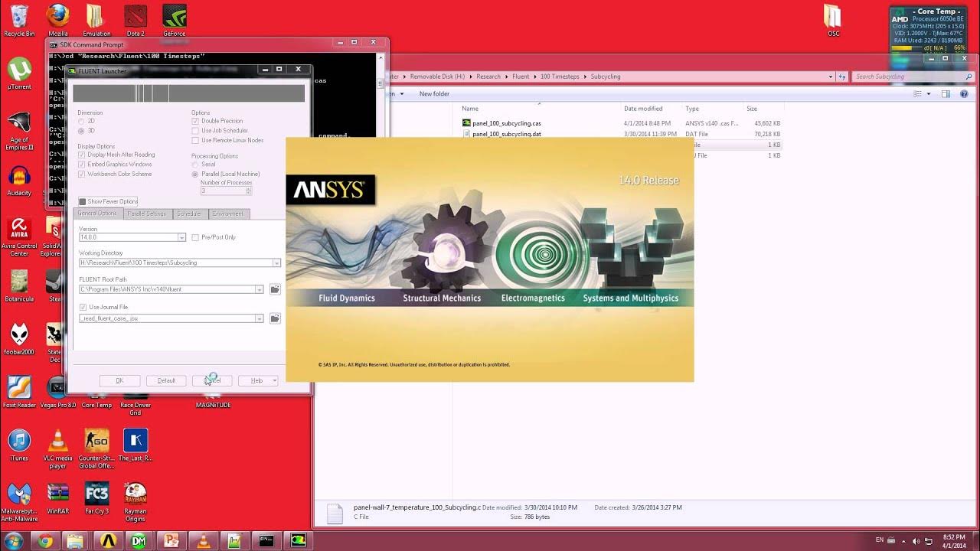This screenshot has width=980, height=551.
Task: Select Parallel (Local Machine) processing
Action: 195,174
